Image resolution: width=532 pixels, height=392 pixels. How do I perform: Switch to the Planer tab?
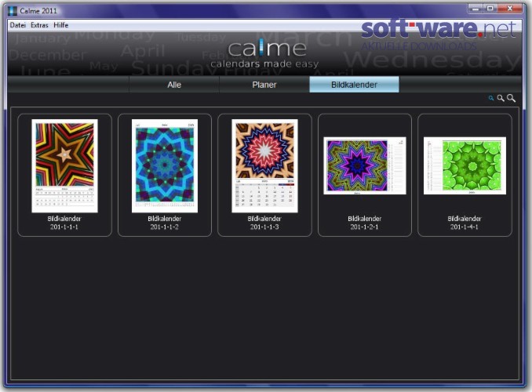pos(264,85)
